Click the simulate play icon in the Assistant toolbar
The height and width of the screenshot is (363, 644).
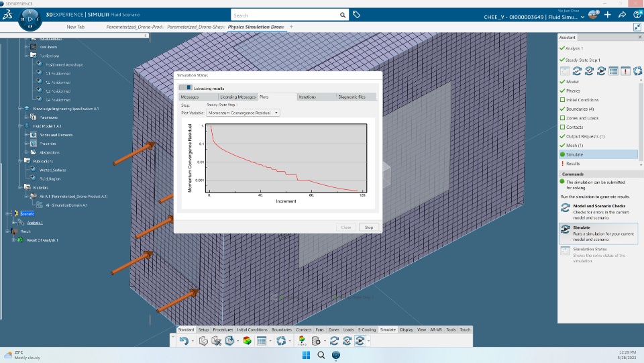pyautogui.click(x=601, y=71)
